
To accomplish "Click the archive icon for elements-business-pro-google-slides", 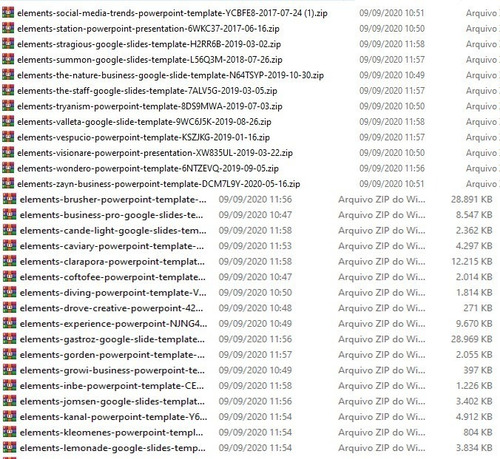I will (x=9, y=215).
